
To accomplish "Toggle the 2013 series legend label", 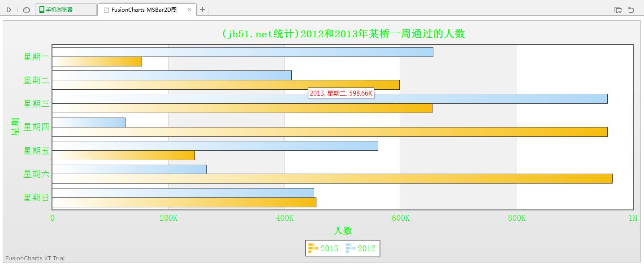I will 329,248.
